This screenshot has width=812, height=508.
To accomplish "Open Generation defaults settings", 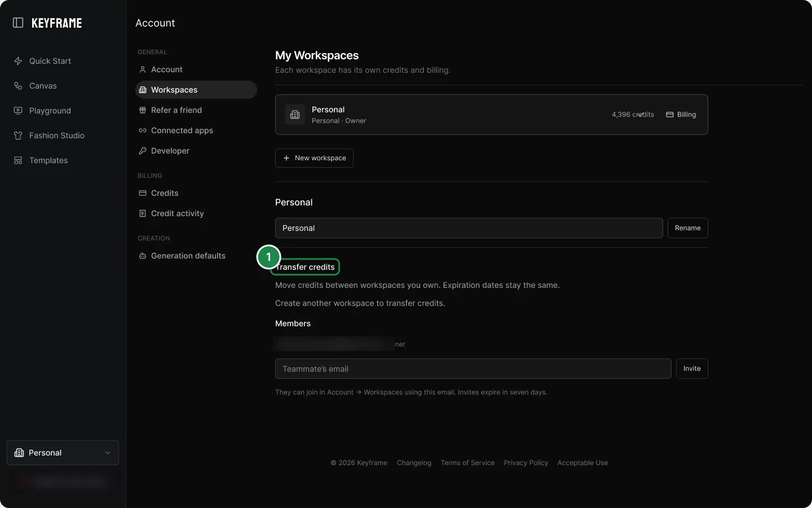I will tap(196, 256).
